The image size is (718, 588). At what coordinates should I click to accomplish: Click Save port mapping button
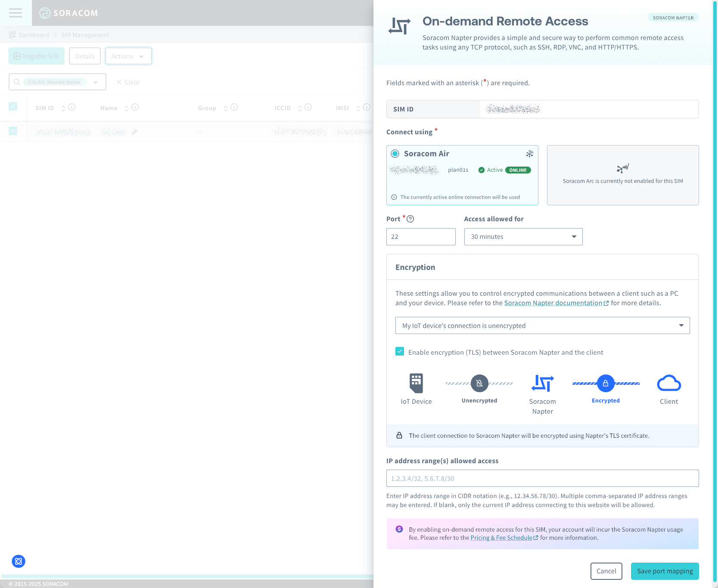point(665,571)
